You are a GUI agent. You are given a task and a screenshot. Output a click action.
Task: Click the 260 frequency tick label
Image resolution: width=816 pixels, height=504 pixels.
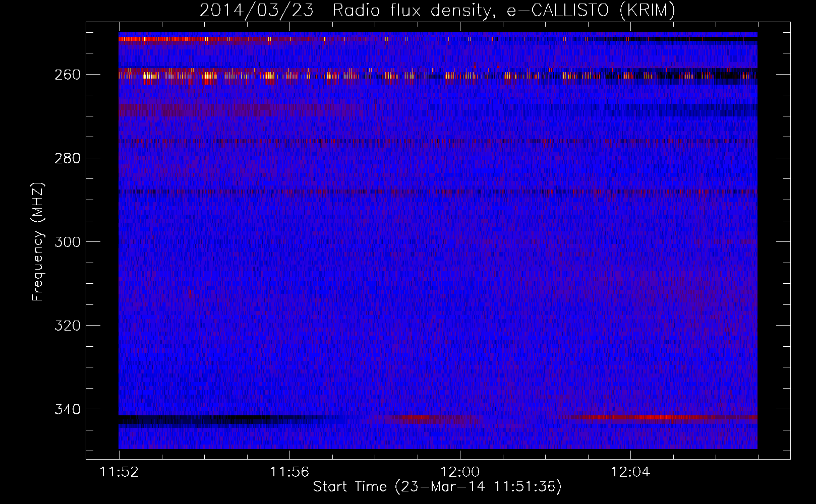(68, 75)
